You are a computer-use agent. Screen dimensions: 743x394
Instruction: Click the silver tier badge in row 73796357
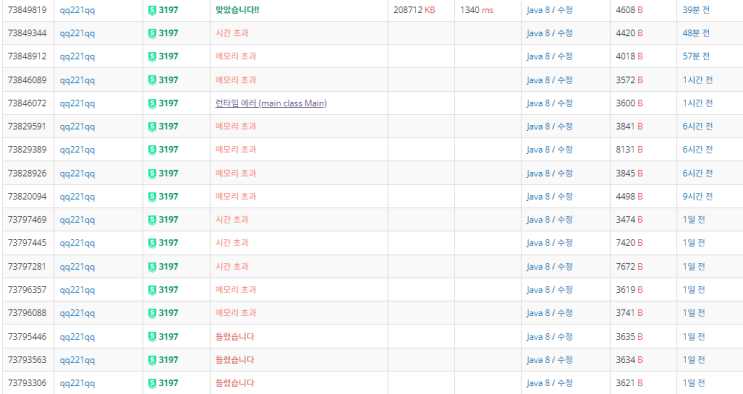152,290
